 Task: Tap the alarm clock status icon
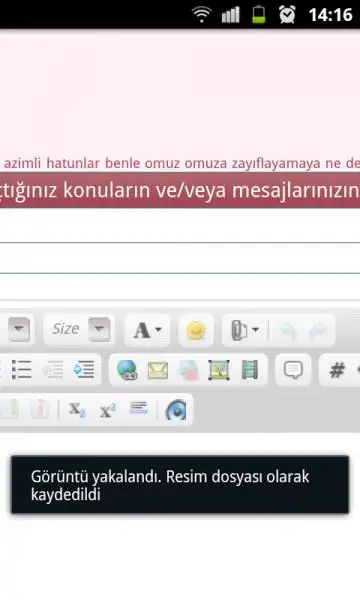[287, 15]
